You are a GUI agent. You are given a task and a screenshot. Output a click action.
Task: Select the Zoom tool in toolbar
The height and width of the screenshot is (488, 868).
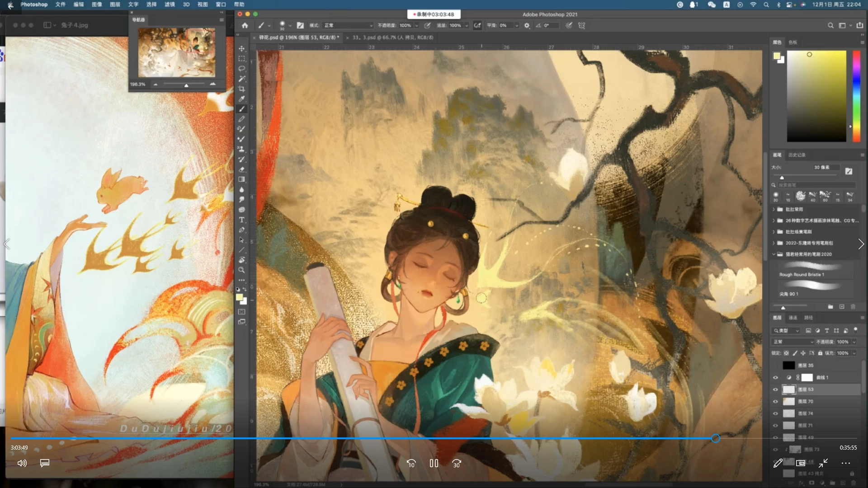point(242,270)
